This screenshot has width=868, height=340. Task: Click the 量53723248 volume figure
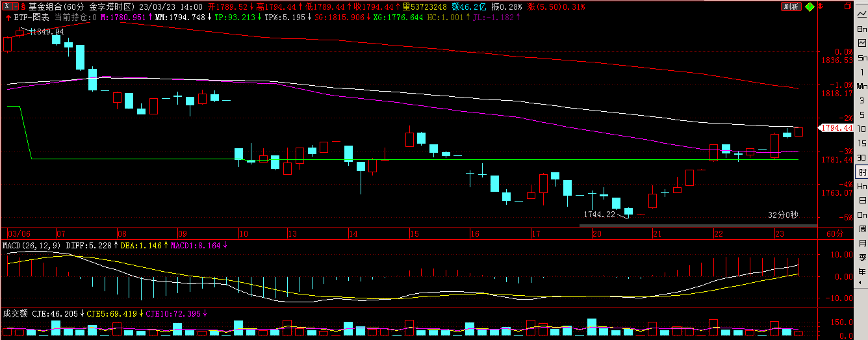(x=424, y=7)
